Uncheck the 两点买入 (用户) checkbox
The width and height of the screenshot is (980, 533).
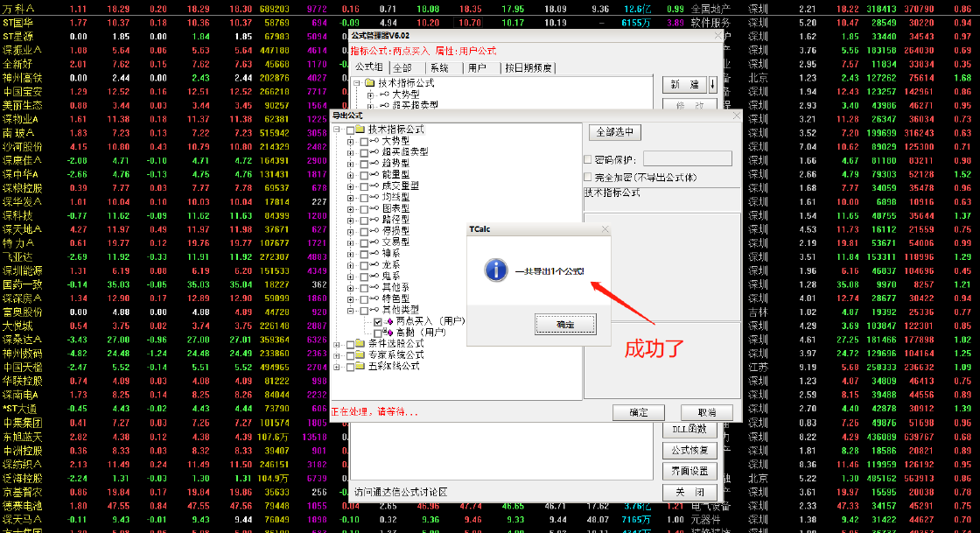point(377,322)
